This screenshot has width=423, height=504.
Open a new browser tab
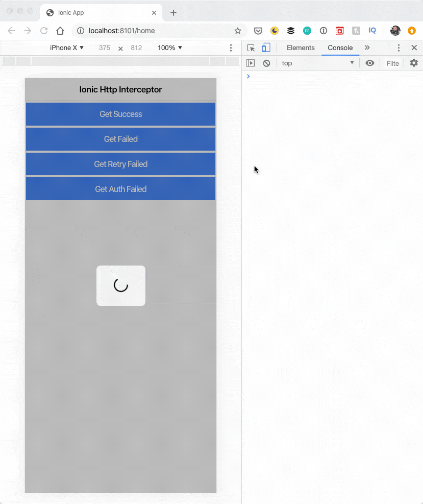173,13
